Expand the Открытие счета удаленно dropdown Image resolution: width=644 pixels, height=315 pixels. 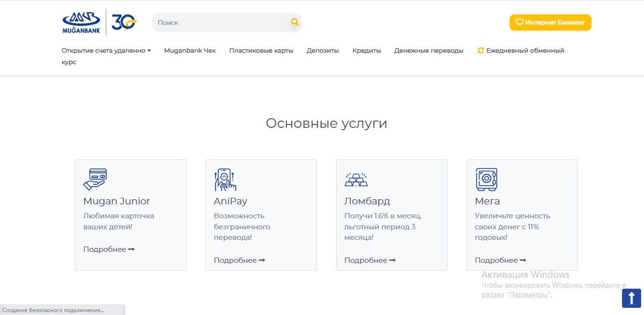[x=106, y=51]
